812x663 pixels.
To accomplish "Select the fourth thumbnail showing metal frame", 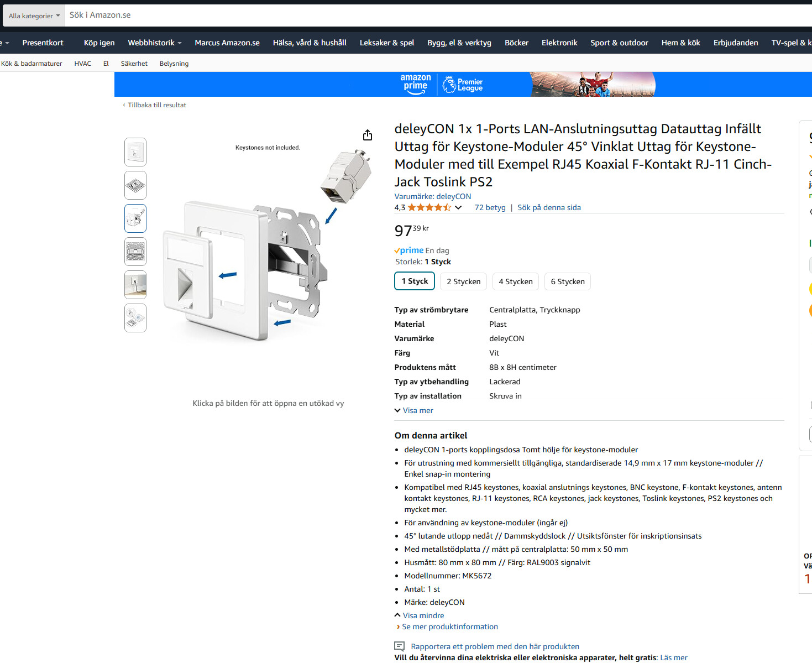I will tap(135, 252).
